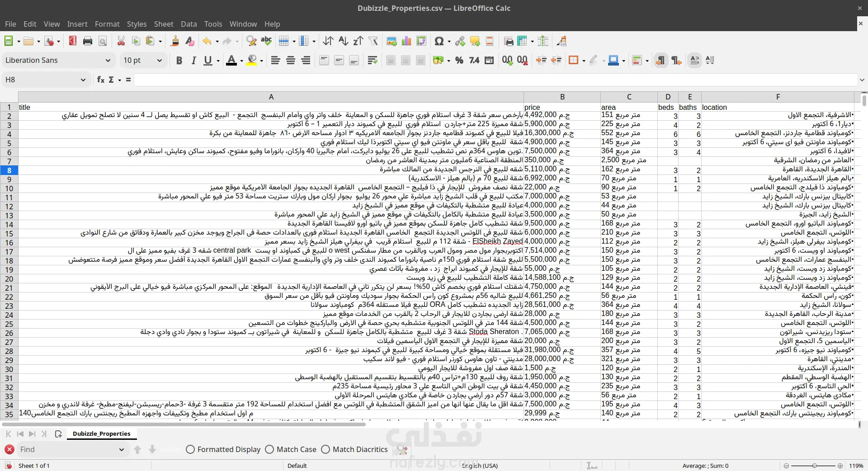The width and height of the screenshot is (868, 471).
Task: Expand the formula bar
Action: click(862, 80)
